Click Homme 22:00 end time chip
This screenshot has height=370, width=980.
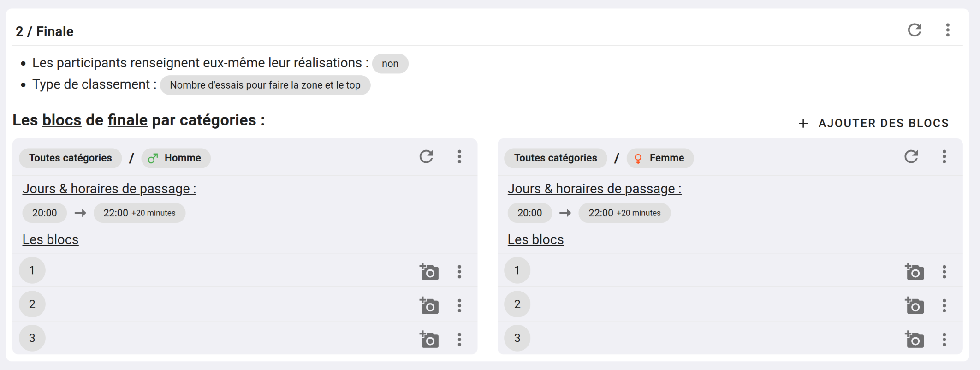tap(139, 213)
